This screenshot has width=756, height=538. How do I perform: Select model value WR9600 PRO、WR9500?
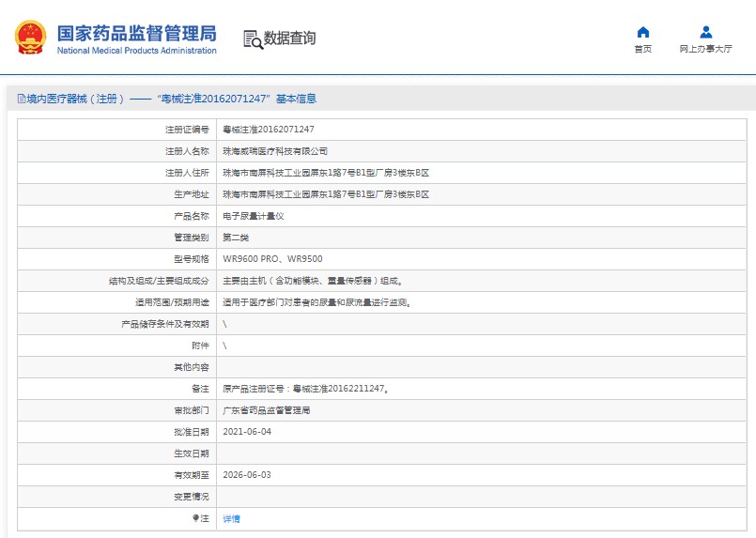click(x=272, y=259)
